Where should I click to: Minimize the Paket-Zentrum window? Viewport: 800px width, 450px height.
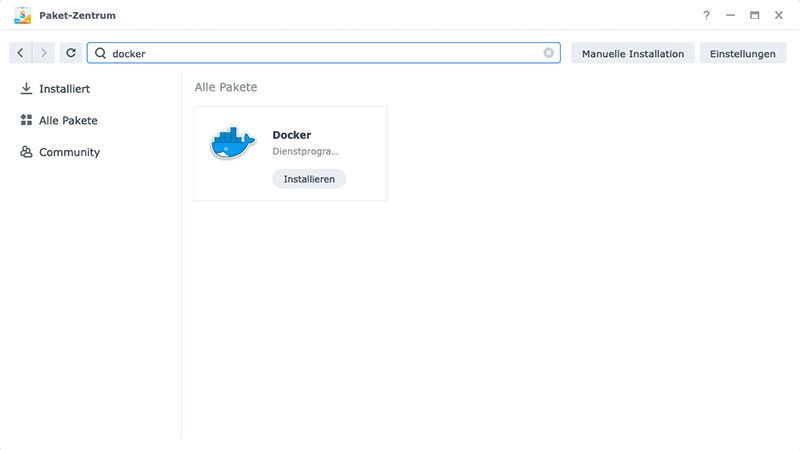point(730,15)
